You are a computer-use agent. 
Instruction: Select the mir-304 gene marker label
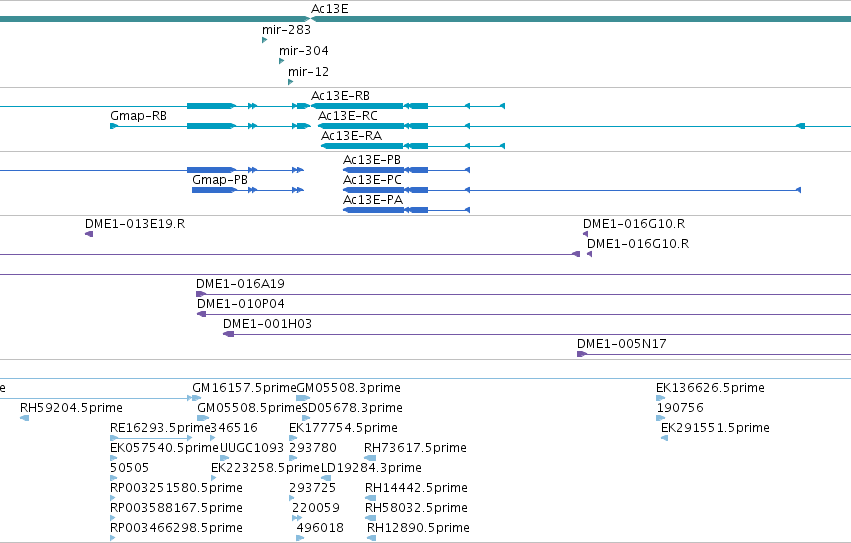click(x=303, y=51)
